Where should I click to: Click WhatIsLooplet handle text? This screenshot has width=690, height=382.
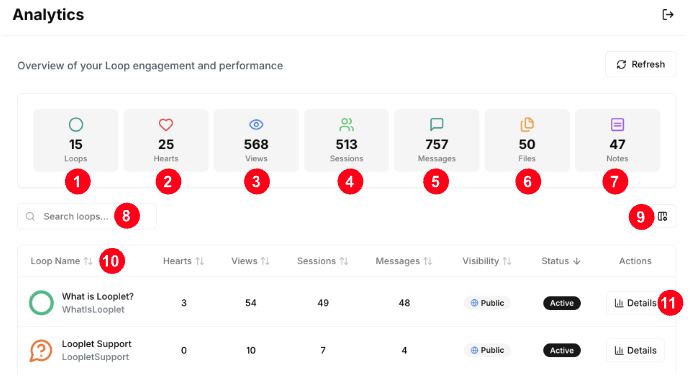(x=93, y=309)
